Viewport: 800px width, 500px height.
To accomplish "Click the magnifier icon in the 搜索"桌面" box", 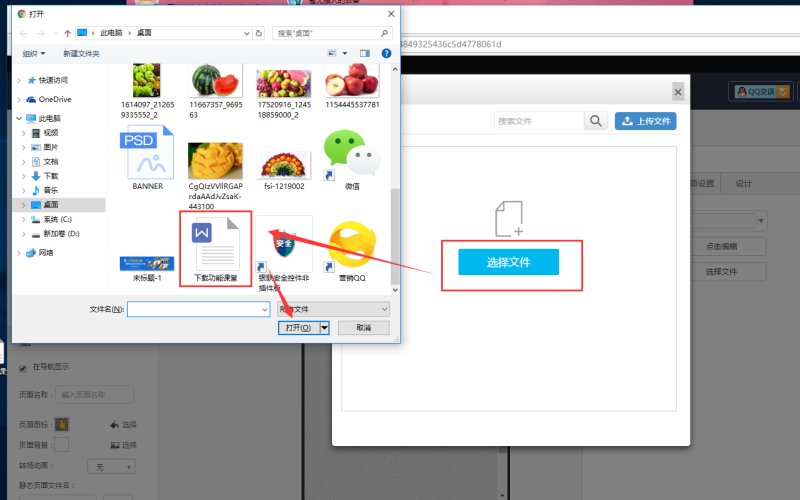I will click(x=384, y=33).
